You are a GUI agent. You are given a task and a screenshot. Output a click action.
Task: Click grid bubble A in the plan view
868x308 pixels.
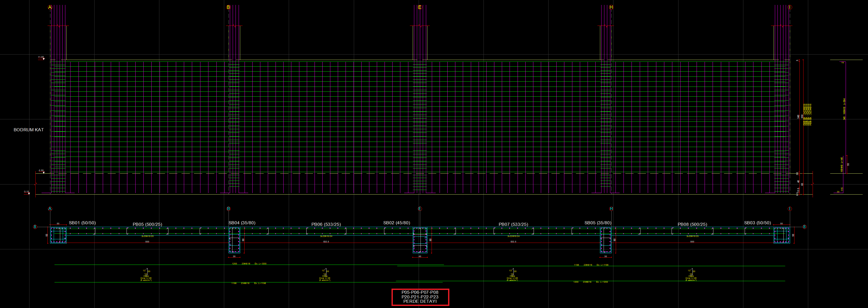coord(50,209)
